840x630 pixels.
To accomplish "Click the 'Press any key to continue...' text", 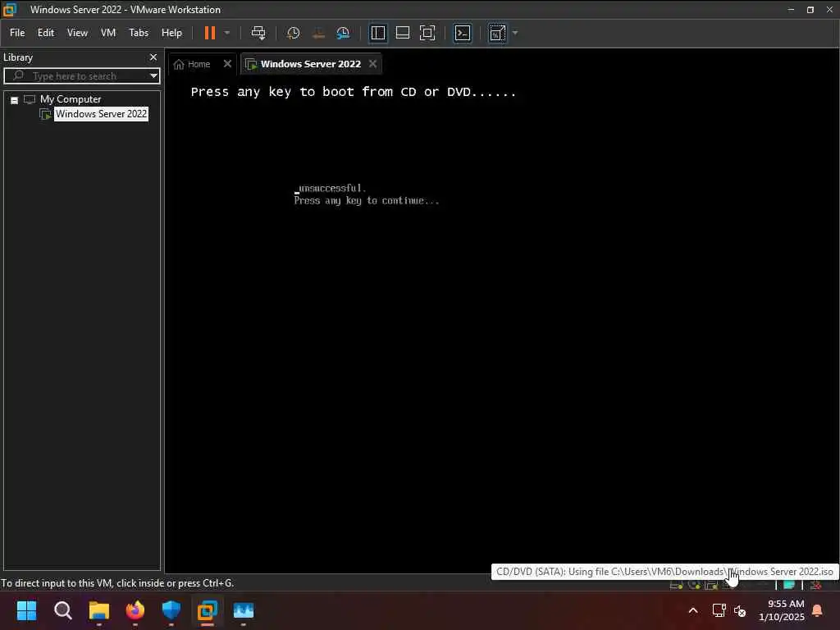I will tap(367, 200).
